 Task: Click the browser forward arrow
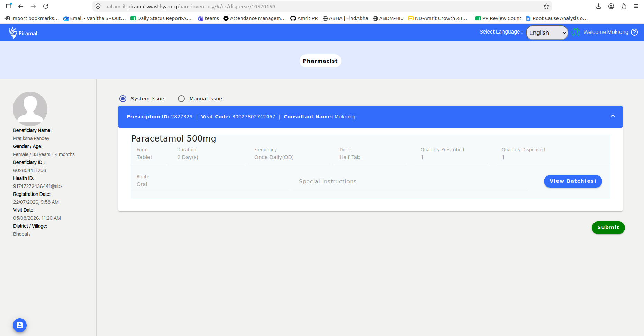[x=33, y=6]
